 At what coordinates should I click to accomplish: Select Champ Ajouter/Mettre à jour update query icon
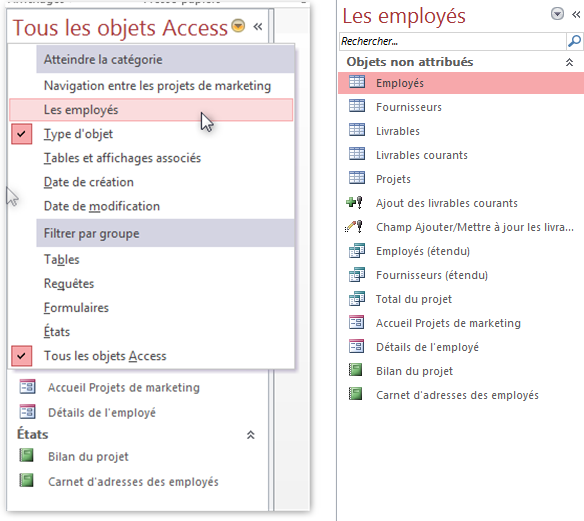pos(354,226)
